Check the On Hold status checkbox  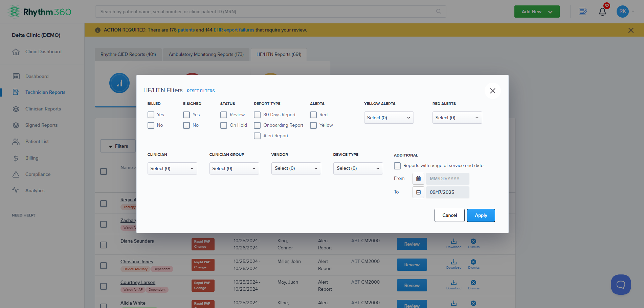pyautogui.click(x=224, y=125)
